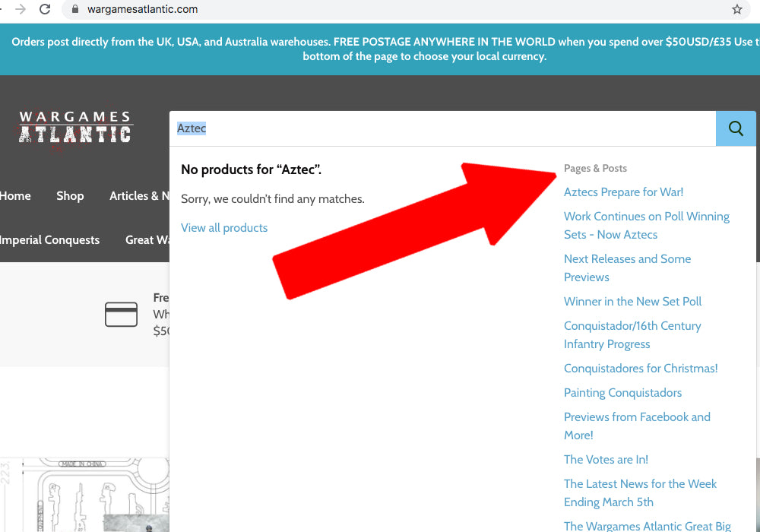Click the View all products link
Viewport: 760px width, 532px height.
(x=224, y=228)
